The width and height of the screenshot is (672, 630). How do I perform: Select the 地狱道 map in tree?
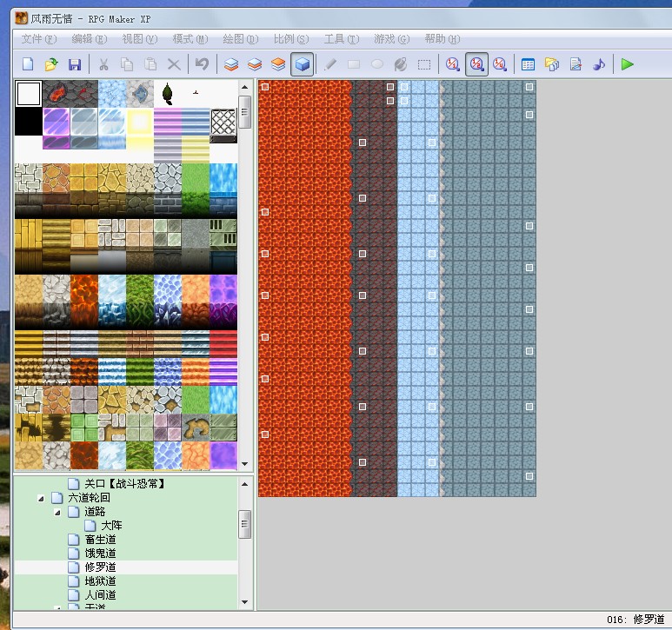pyautogui.click(x=100, y=581)
